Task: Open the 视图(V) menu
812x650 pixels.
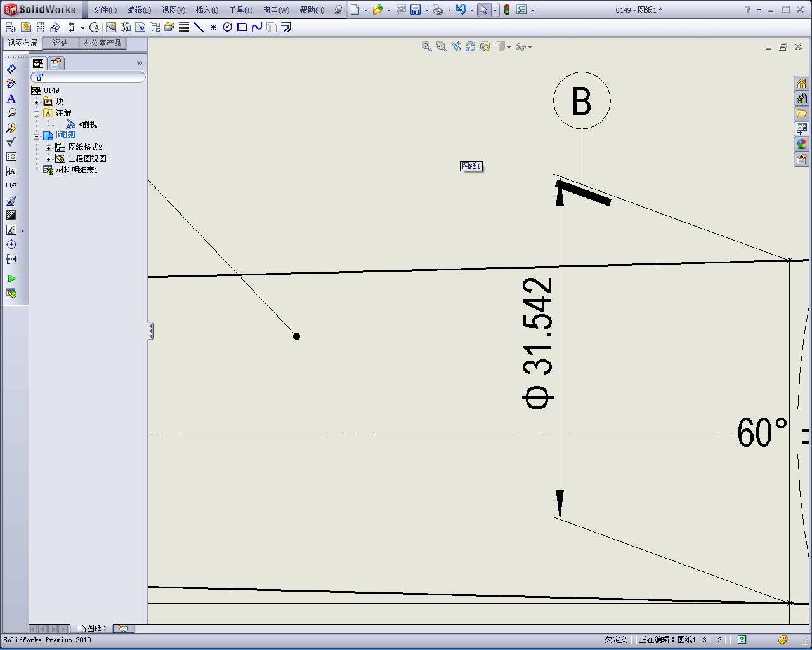Action: pos(173,10)
